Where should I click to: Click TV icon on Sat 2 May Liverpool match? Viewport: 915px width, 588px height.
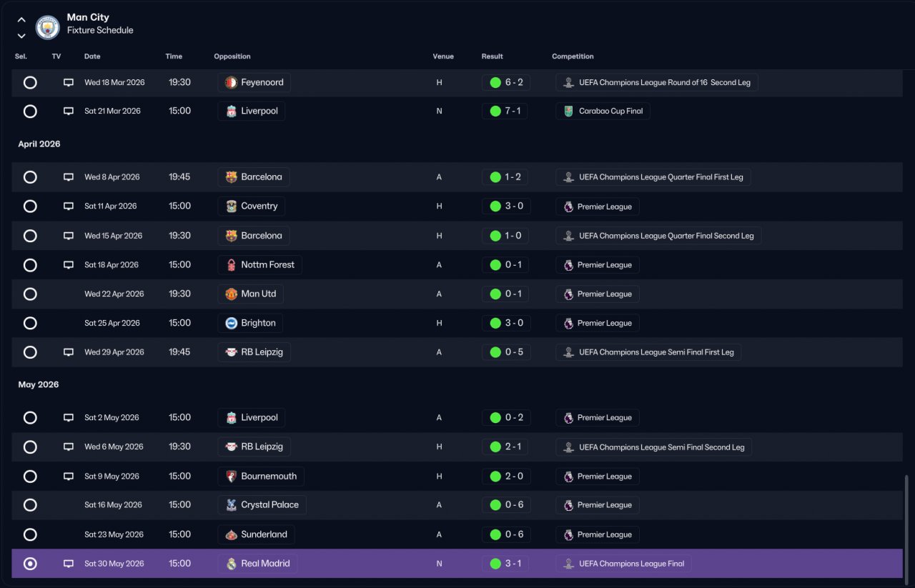pos(69,417)
